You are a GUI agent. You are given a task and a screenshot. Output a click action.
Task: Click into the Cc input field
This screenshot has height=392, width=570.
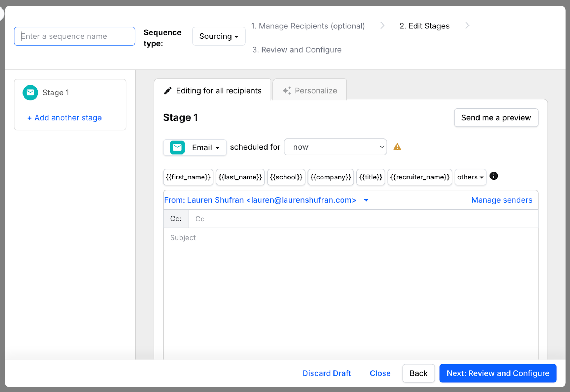click(363, 219)
